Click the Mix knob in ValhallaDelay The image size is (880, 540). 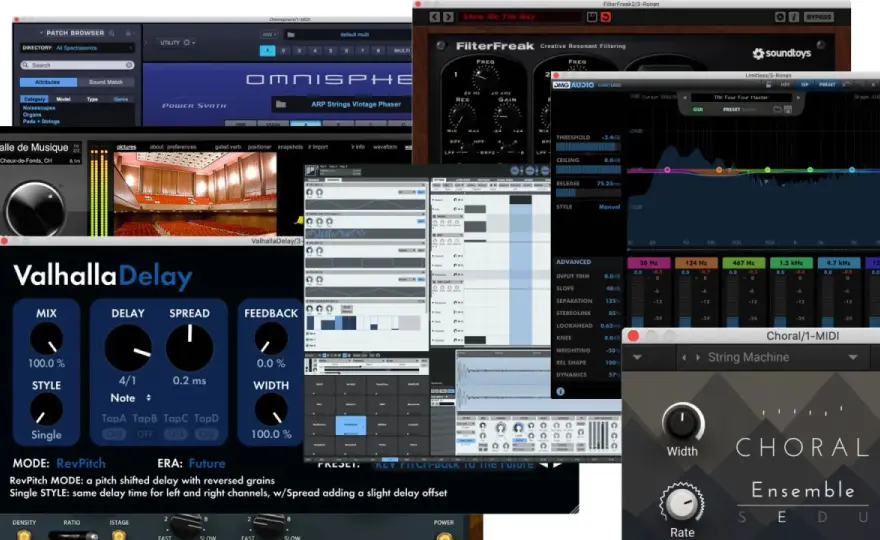46,338
